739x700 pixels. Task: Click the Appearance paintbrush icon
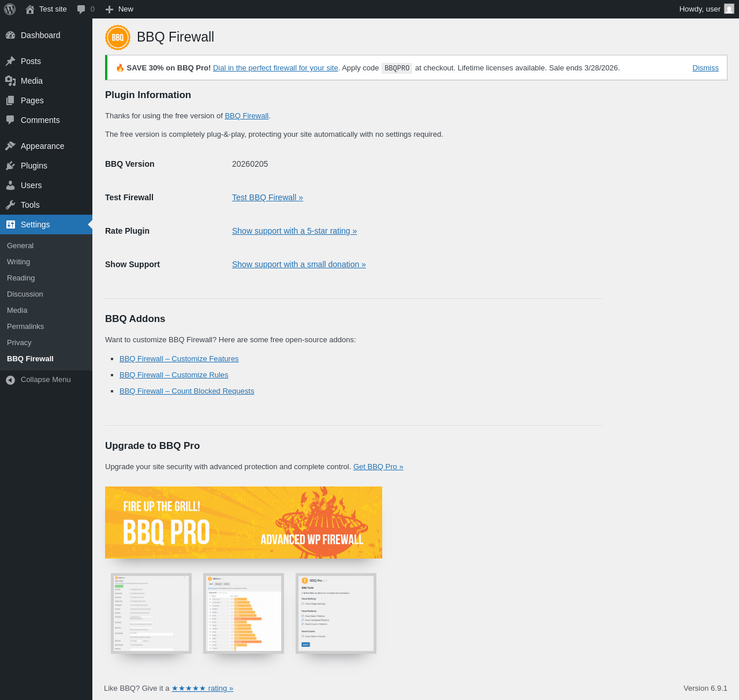pyautogui.click(x=10, y=146)
